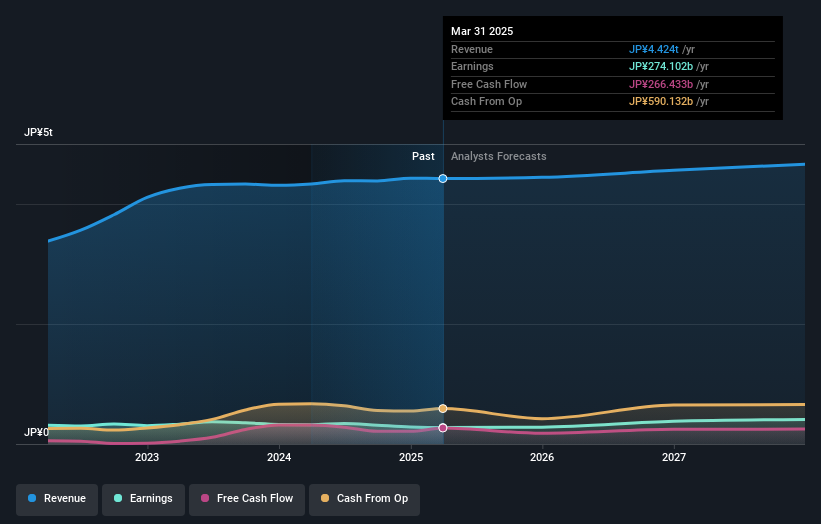Viewport: 821px width, 524px height.
Task: Click the JP¥590.132b cash from op value
Action: click(x=661, y=102)
